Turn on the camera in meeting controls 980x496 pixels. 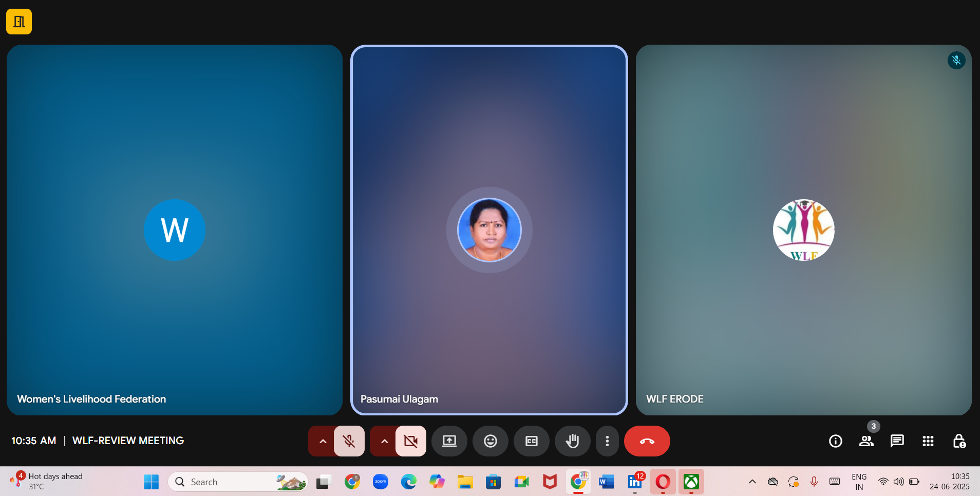[x=411, y=441]
